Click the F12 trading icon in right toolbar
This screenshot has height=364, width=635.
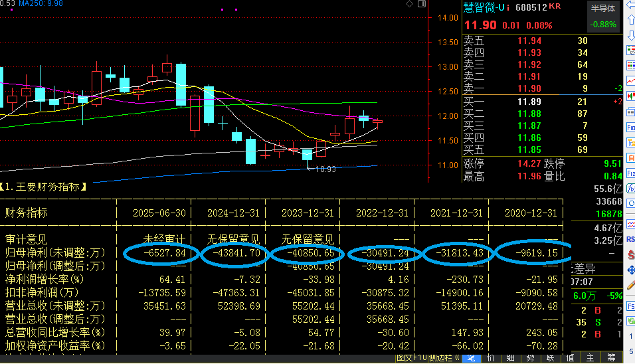click(631, 173)
